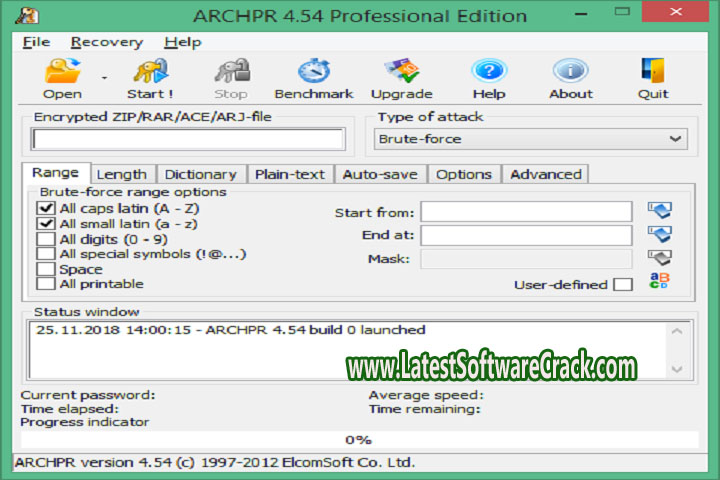Open the Recovery menu
The width and height of the screenshot is (720, 480).
coord(106,42)
